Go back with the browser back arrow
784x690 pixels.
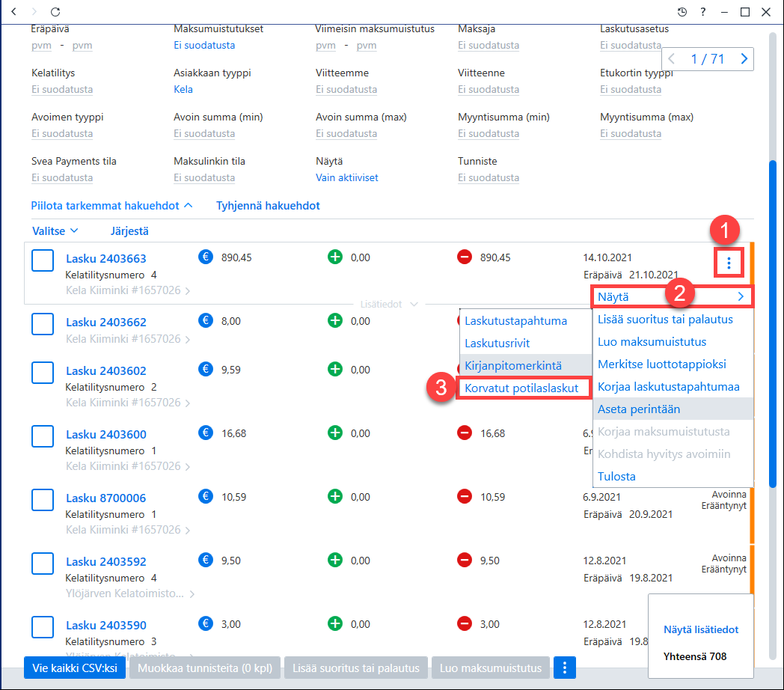(x=13, y=11)
